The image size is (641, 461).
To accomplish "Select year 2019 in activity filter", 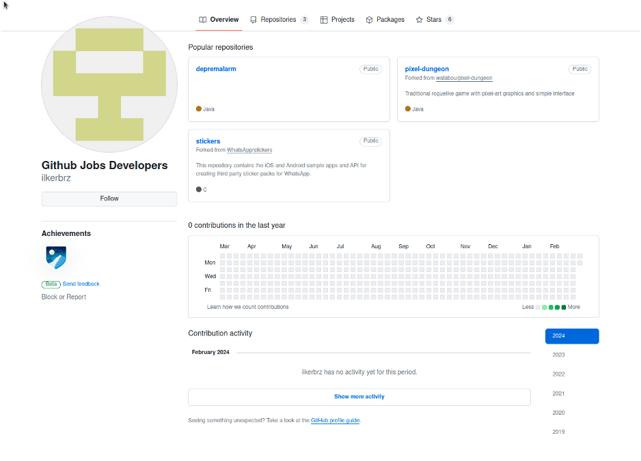I will (572, 432).
